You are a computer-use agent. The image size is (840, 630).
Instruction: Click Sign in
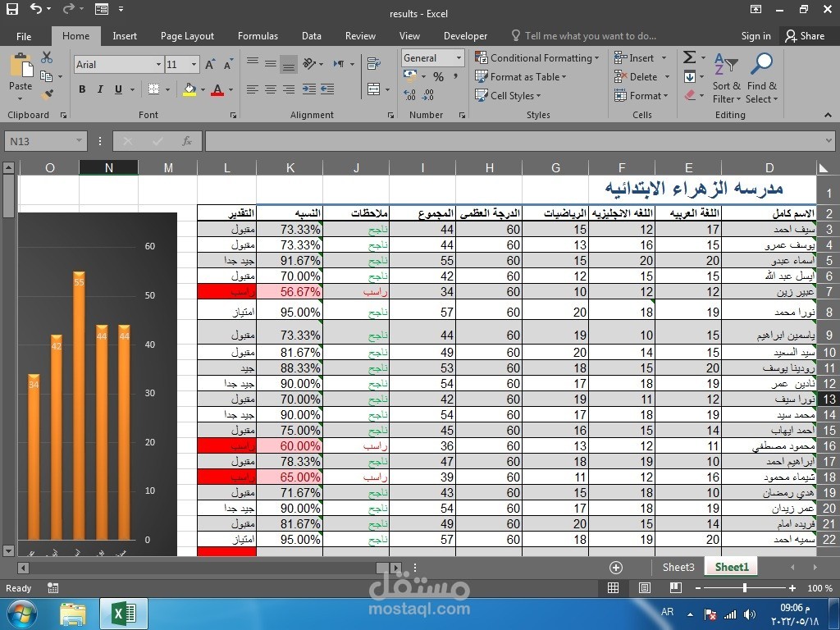click(756, 36)
